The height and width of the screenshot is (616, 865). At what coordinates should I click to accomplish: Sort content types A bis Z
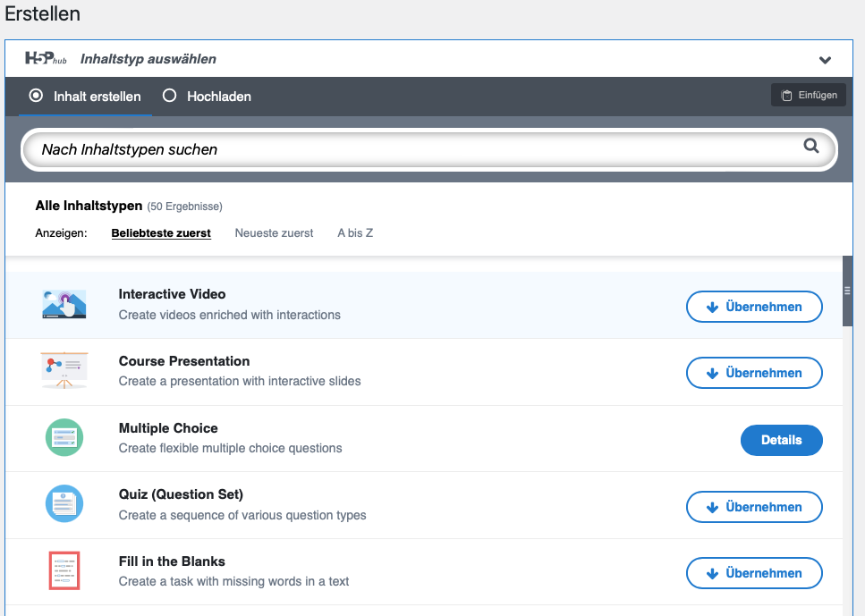coord(354,232)
